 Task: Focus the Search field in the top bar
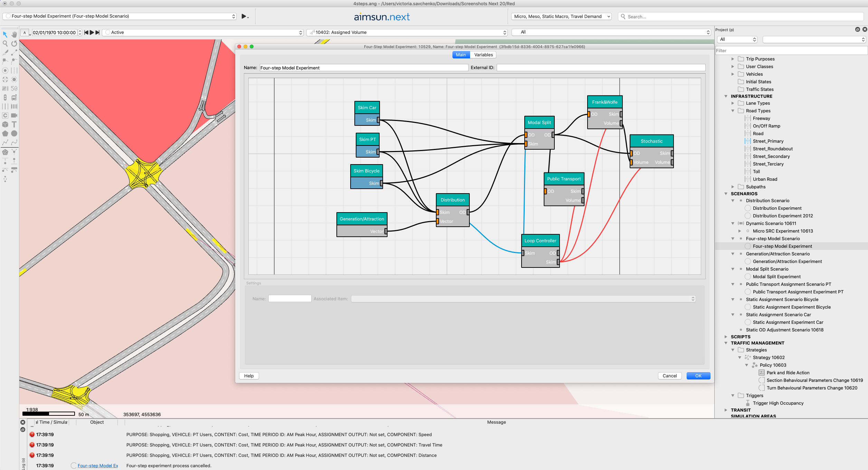(x=741, y=16)
